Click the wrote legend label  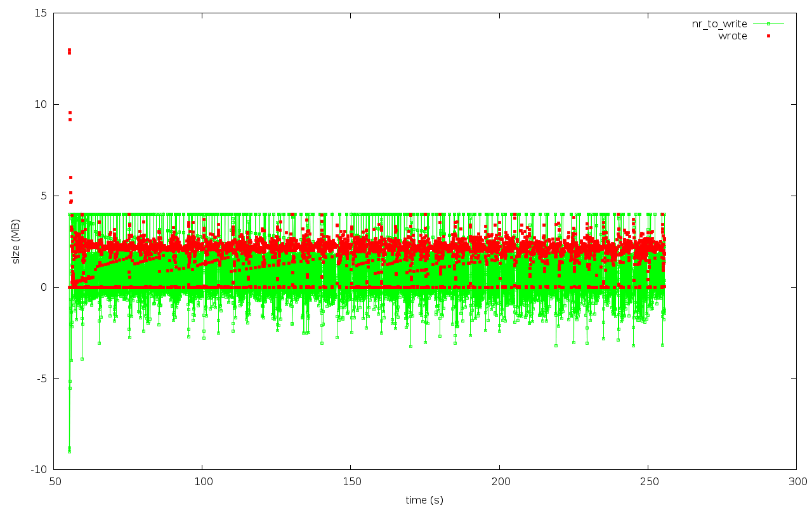click(x=733, y=36)
